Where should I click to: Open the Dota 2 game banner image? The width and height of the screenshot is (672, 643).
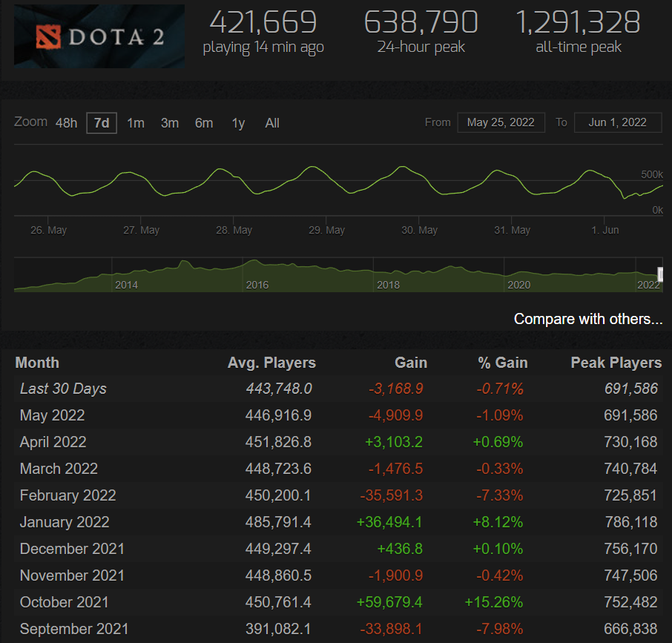click(x=99, y=36)
